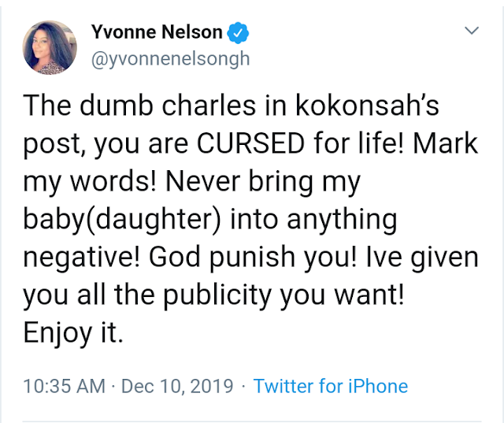Click the 10:35 AM timestamp
This screenshot has height=423, width=504.
pos(65,386)
